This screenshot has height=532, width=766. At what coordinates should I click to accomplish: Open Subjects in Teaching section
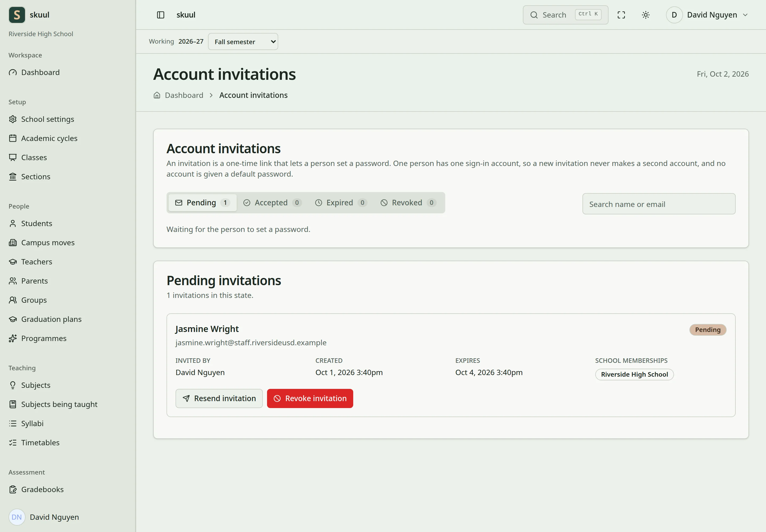pyautogui.click(x=68, y=385)
